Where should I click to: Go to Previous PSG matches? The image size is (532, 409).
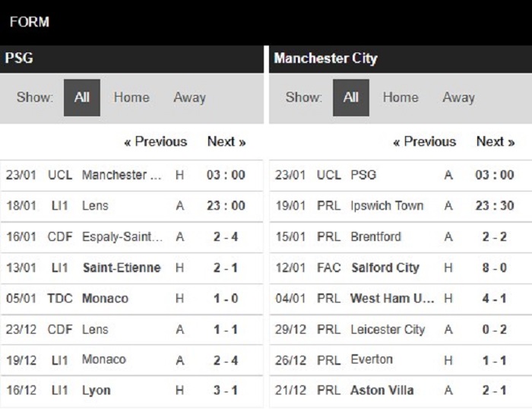[x=155, y=141]
